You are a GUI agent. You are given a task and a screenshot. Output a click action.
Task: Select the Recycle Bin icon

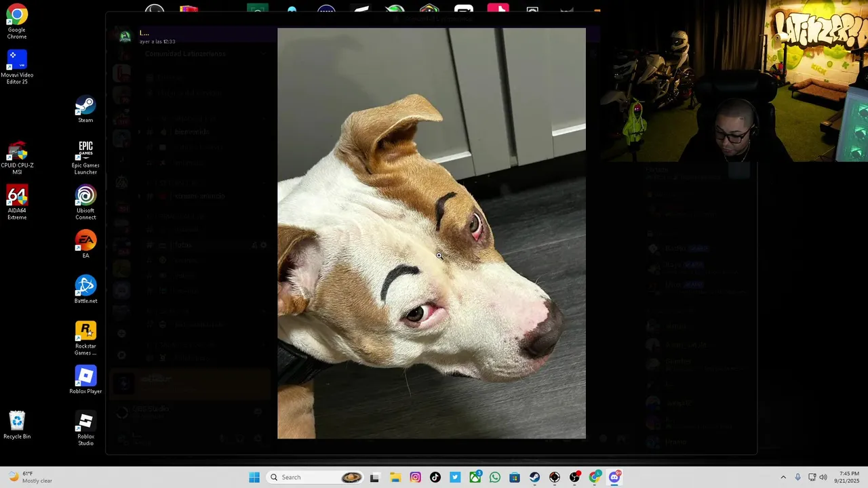pos(17,425)
